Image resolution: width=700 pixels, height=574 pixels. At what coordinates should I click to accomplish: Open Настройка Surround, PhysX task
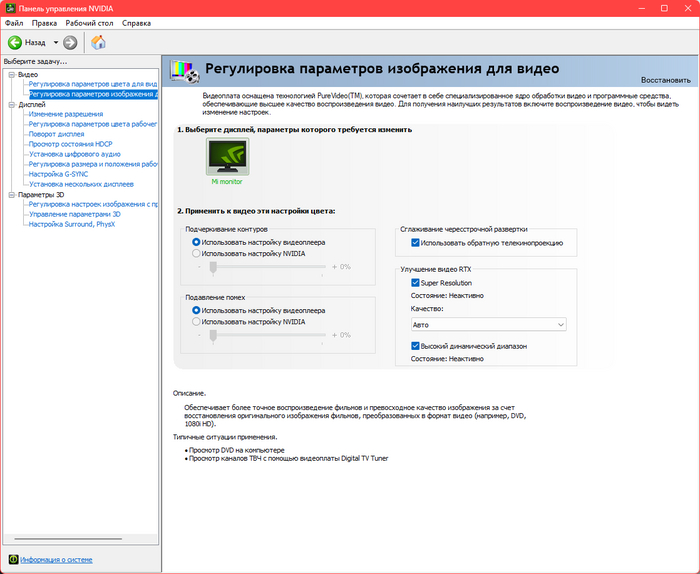pyautogui.click(x=72, y=224)
